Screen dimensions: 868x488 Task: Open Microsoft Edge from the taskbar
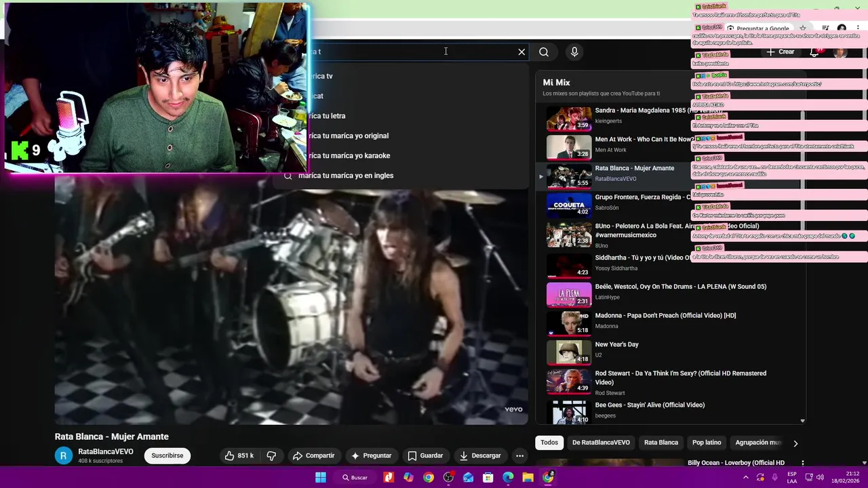pos(508,477)
